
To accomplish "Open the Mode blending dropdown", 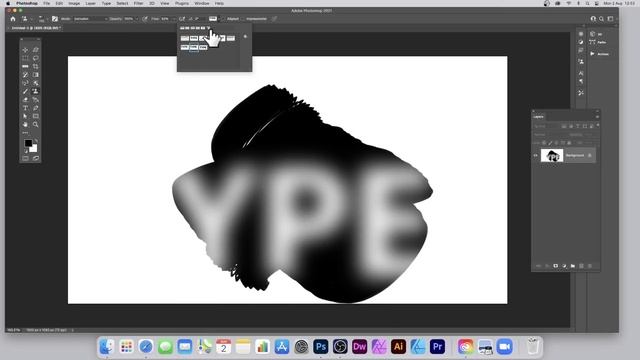I will click(x=91, y=19).
